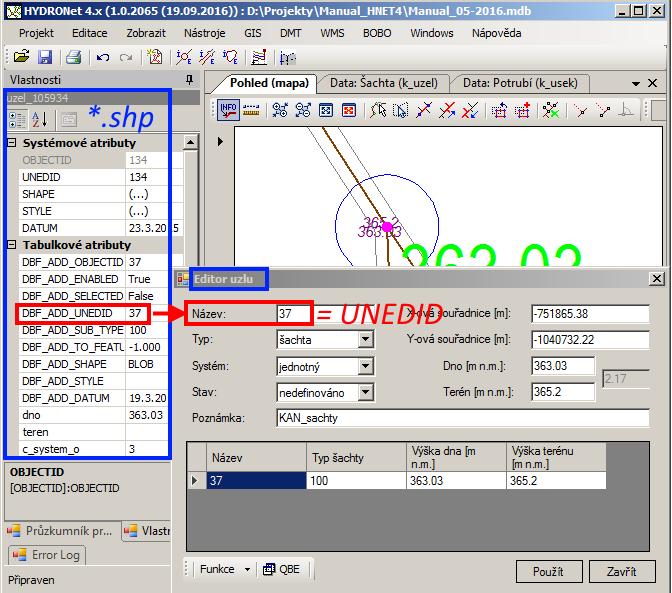Click the Zavřít button
This screenshot has width=672, height=593.
point(622,572)
